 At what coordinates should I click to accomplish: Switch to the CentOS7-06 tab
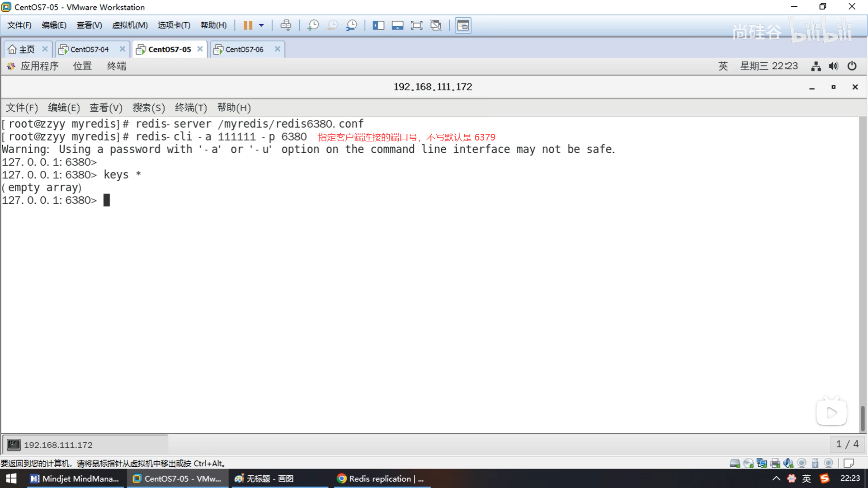click(244, 49)
